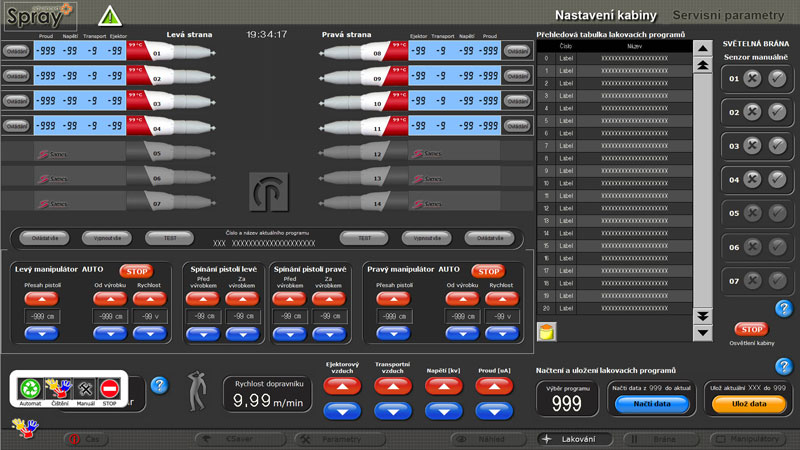800x450 pixels.
Task: Open help next to mode selector
Action: (158, 385)
